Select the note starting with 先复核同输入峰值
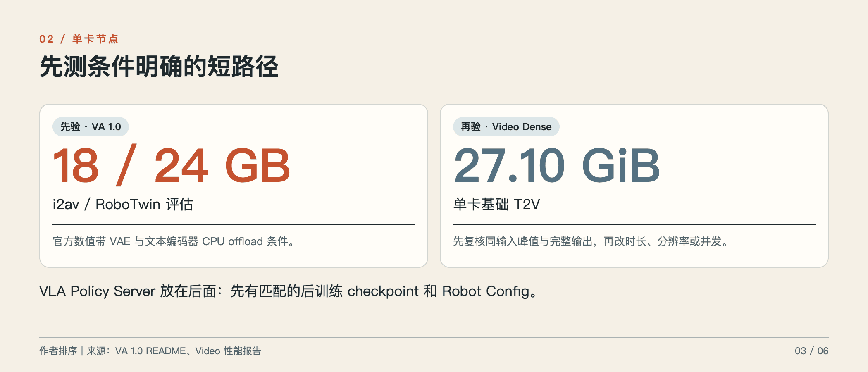Screen dimensions: 868x372 [x=591, y=241]
